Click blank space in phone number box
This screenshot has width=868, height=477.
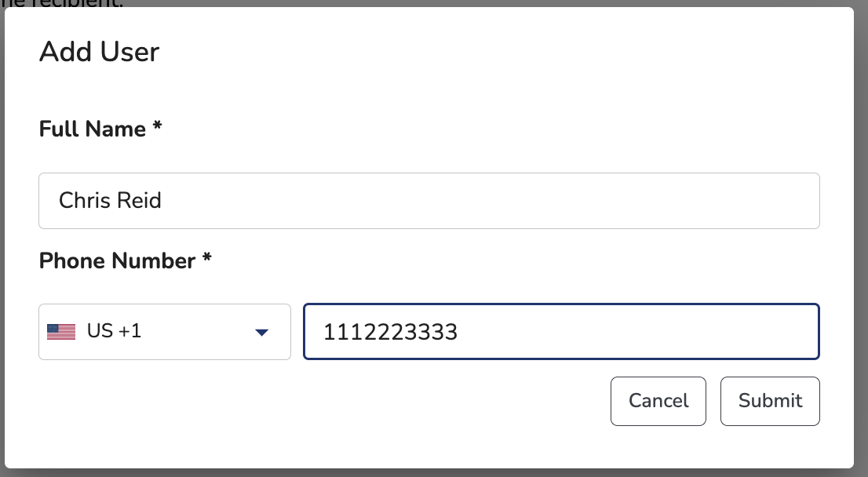(x=636, y=331)
